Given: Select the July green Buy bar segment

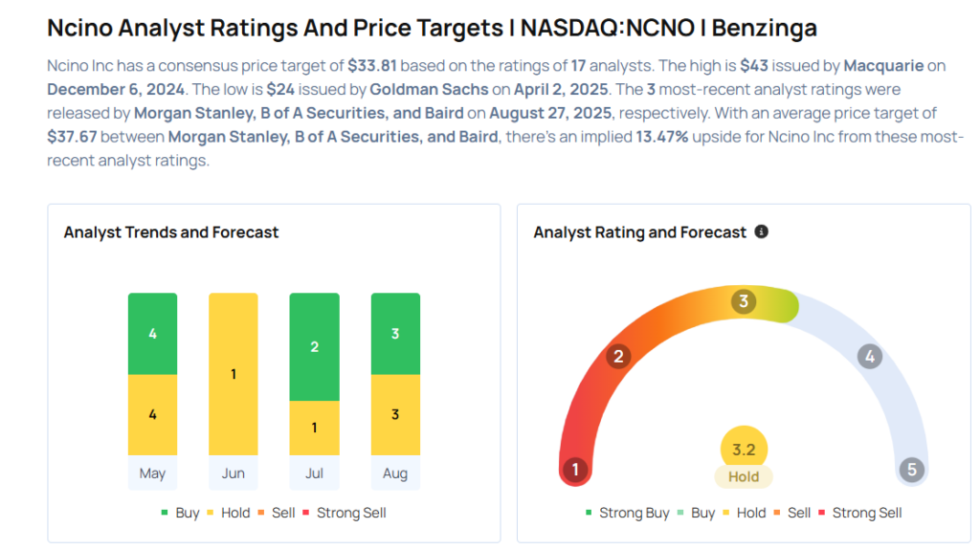Looking at the screenshot, I should pos(314,346).
